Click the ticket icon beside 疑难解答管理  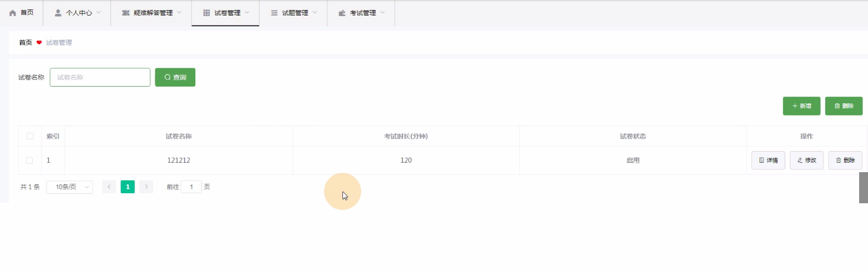pos(125,13)
